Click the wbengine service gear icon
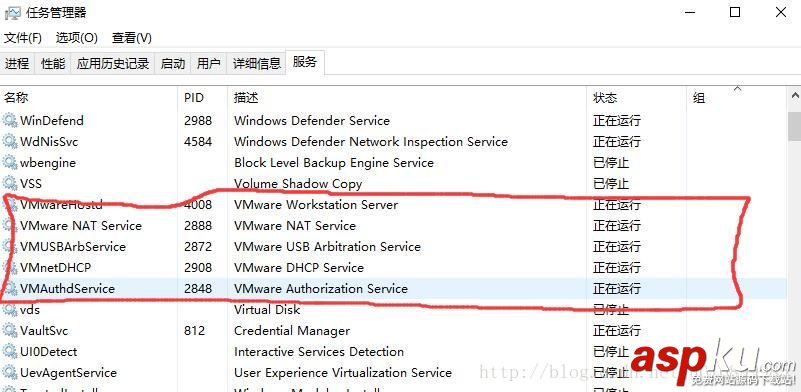The height and width of the screenshot is (392, 801). pos(10,163)
